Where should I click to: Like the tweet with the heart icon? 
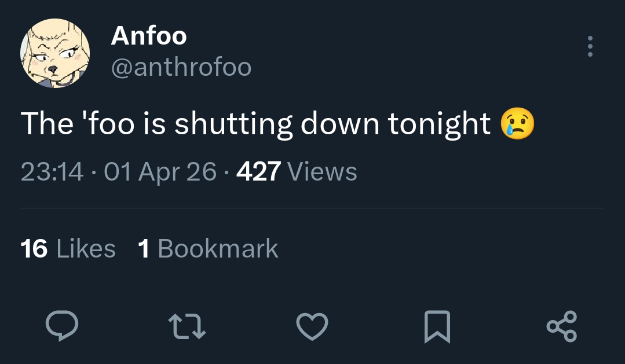tap(313, 326)
